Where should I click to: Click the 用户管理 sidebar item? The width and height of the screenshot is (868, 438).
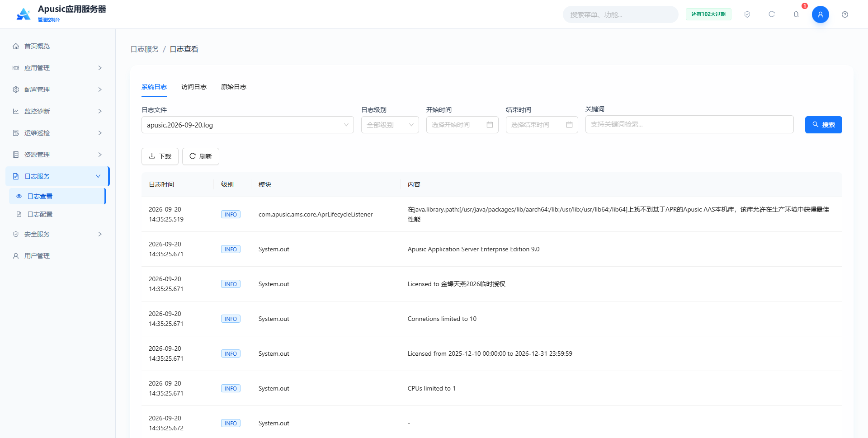pos(57,256)
